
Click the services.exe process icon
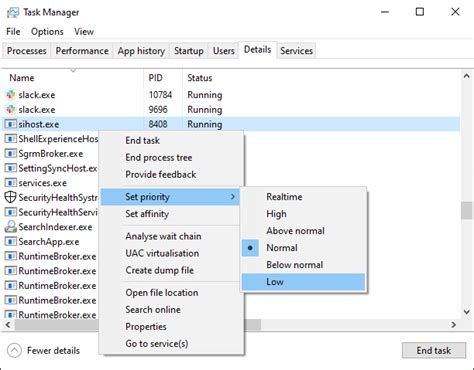(x=11, y=183)
